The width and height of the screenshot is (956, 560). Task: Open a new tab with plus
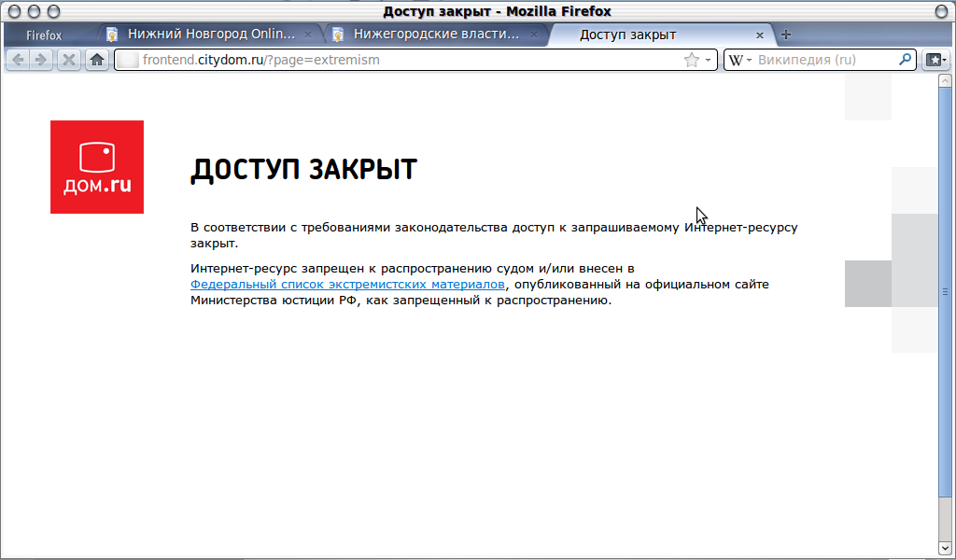click(x=786, y=35)
